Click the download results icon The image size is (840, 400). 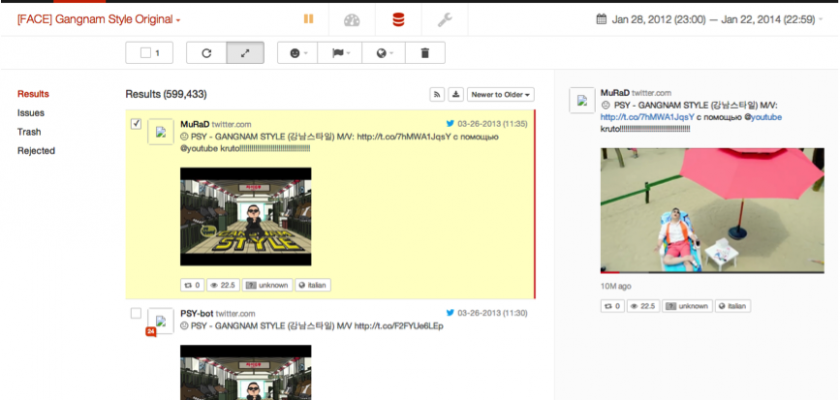456,94
